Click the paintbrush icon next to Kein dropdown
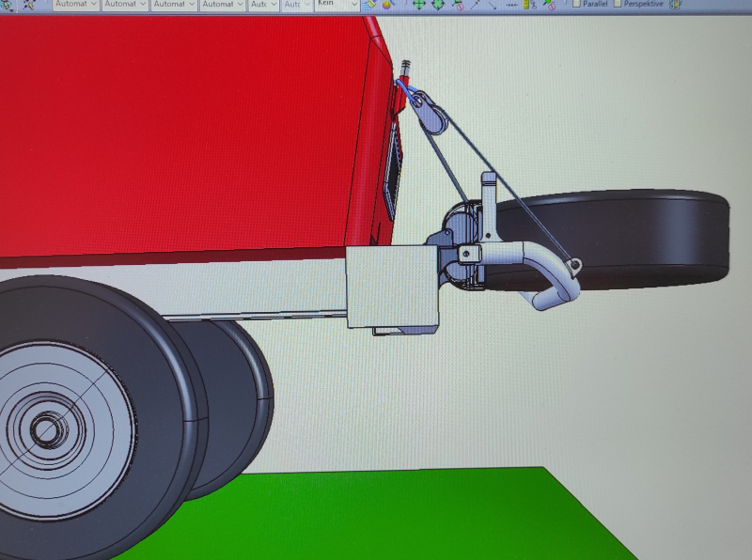The width and height of the screenshot is (752, 560). tap(368, 5)
